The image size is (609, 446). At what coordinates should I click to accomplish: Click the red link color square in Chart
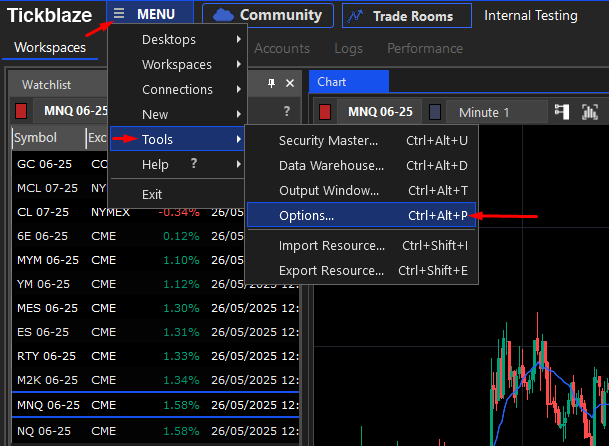point(325,112)
